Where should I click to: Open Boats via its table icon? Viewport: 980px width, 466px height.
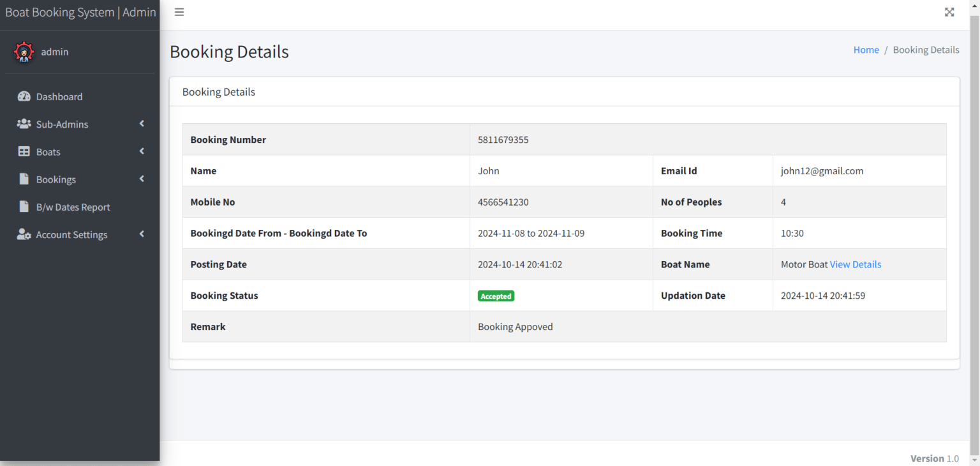(23, 151)
